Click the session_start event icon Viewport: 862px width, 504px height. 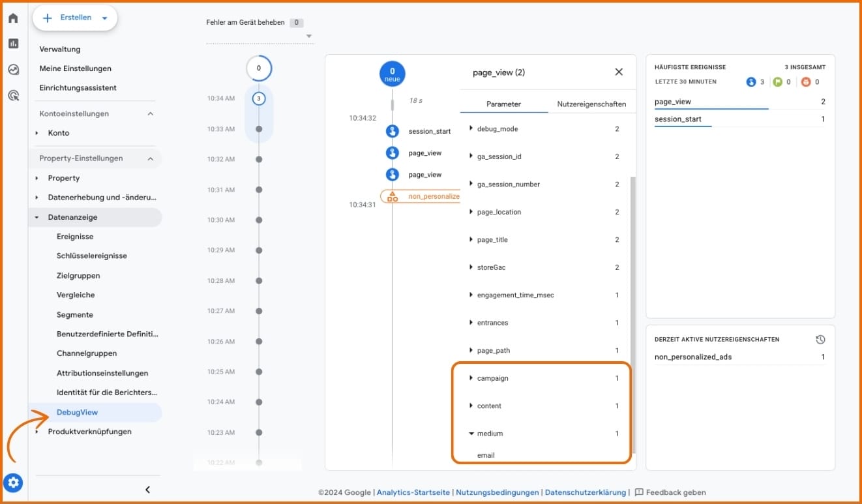point(392,131)
